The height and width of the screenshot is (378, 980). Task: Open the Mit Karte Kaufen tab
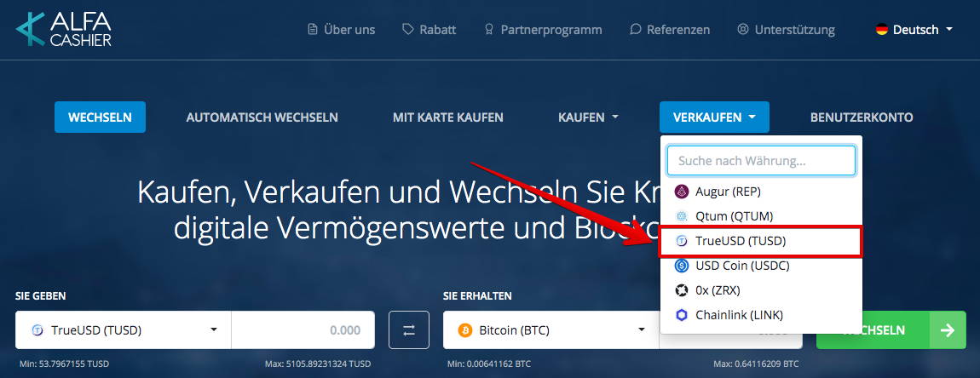pos(448,117)
